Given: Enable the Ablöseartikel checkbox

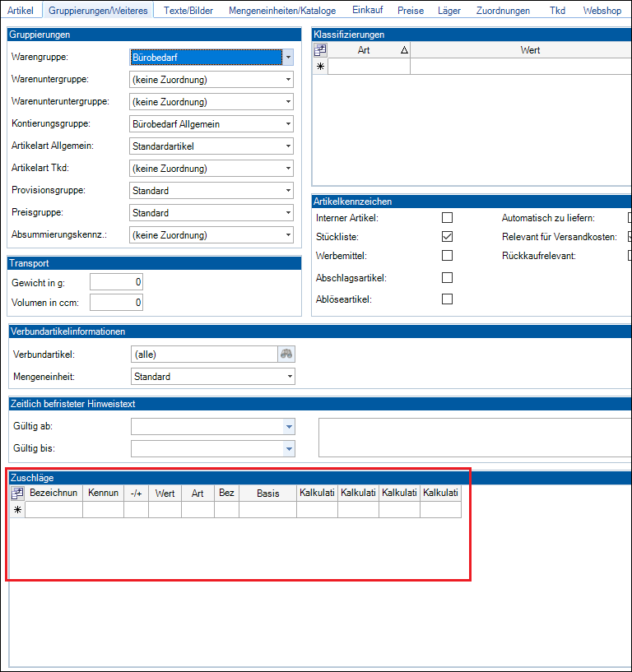Looking at the screenshot, I should [448, 299].
